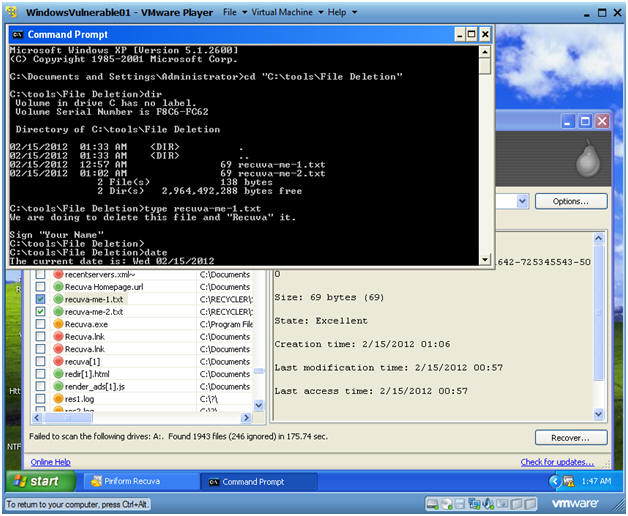Click the green status dot for render_ads[1].js

click(x=58, y=386)
